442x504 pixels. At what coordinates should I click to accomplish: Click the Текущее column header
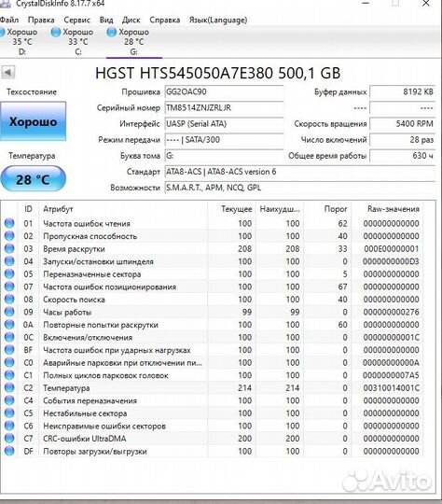(231, 209)
